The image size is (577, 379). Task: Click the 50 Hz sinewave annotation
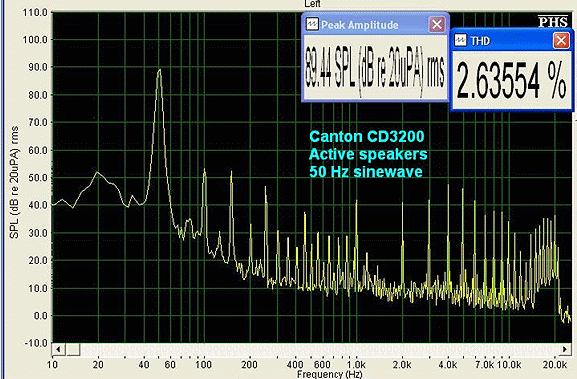pyautogui.click(x=366, y=171)
